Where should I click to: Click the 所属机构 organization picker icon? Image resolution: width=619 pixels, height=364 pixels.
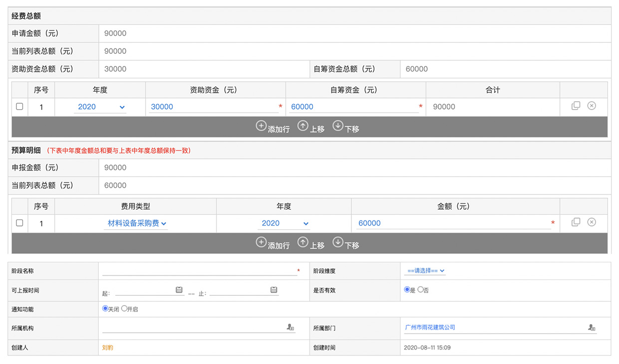(290, 328)
